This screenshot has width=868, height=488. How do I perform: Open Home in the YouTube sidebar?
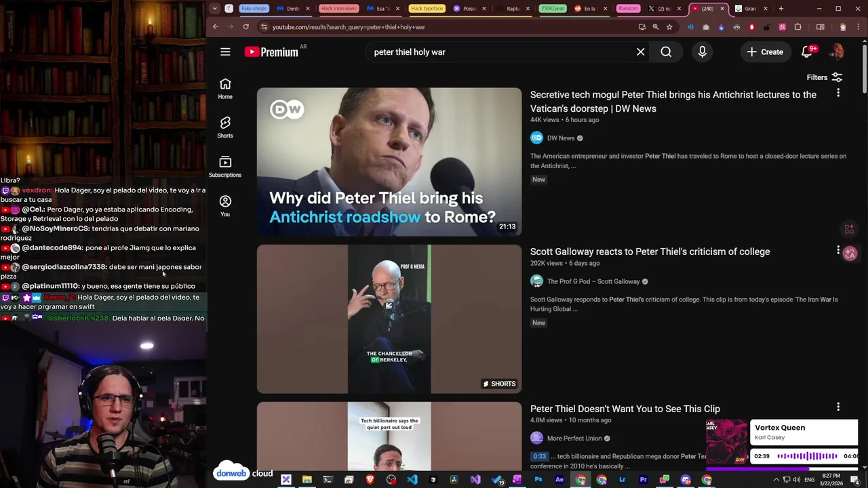pyautogui.click(x=225, y=89)
